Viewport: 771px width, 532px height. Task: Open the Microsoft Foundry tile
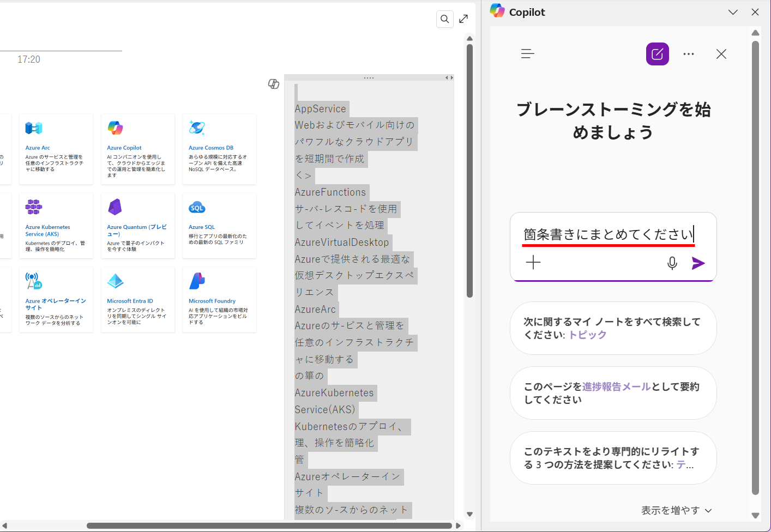point(219,299)
